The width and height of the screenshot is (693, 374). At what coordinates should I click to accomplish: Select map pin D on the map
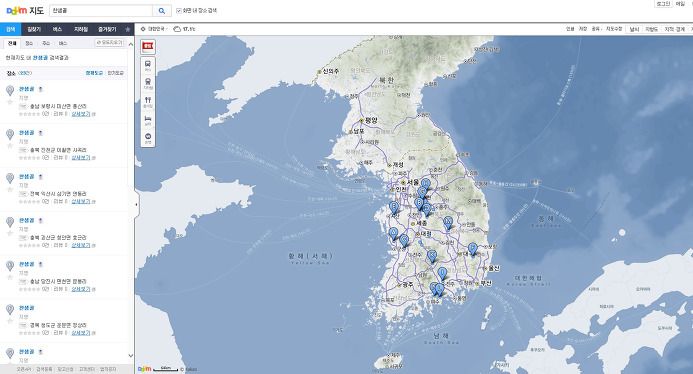point(426,209)
